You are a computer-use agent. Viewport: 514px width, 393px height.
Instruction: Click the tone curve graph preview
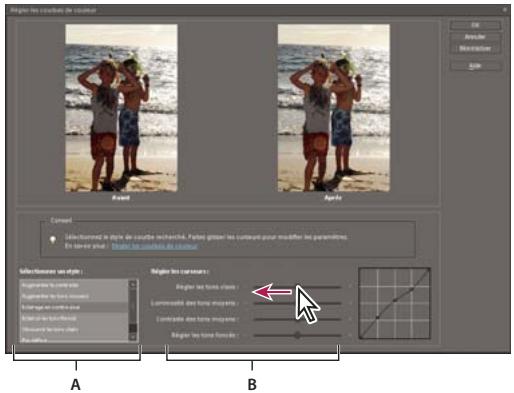pyautogui.click(x=395, y=303)
